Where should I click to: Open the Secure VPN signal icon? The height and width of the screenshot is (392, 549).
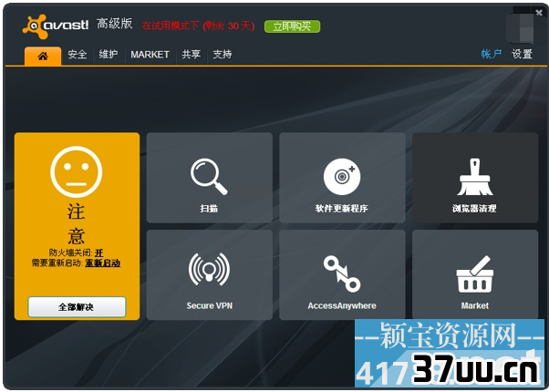pos(209,270)
